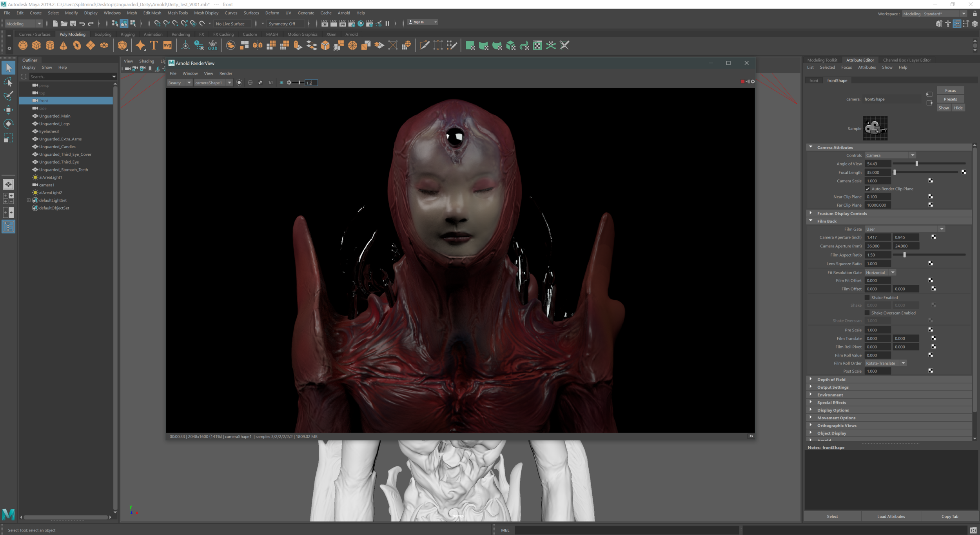980x535 pixels.
Task: Select the Lasso tool in the toolbox
Action: (9, 82)
